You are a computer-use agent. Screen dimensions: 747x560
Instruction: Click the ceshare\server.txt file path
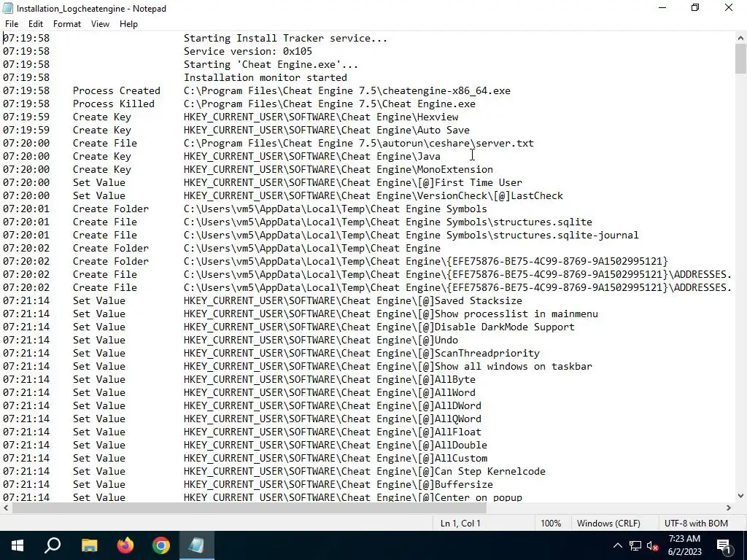pyautogui.click(x=359, y=144)
